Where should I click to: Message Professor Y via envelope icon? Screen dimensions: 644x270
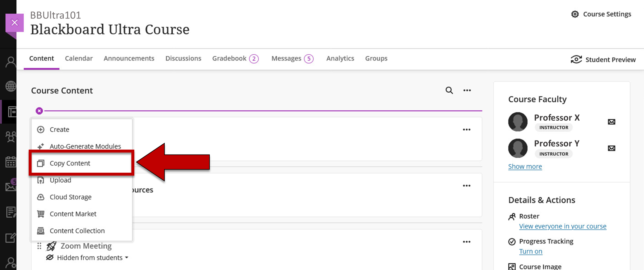[611, 148]
